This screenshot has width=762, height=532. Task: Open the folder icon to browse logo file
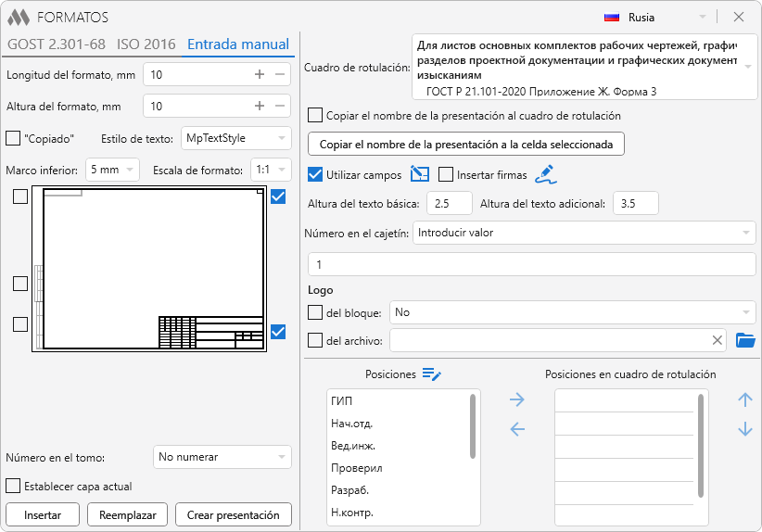click(745, 340)
